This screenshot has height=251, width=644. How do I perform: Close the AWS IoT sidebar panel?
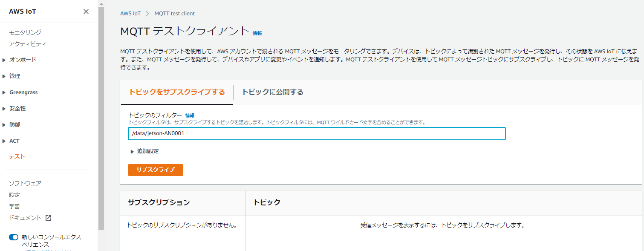point(86,12)
